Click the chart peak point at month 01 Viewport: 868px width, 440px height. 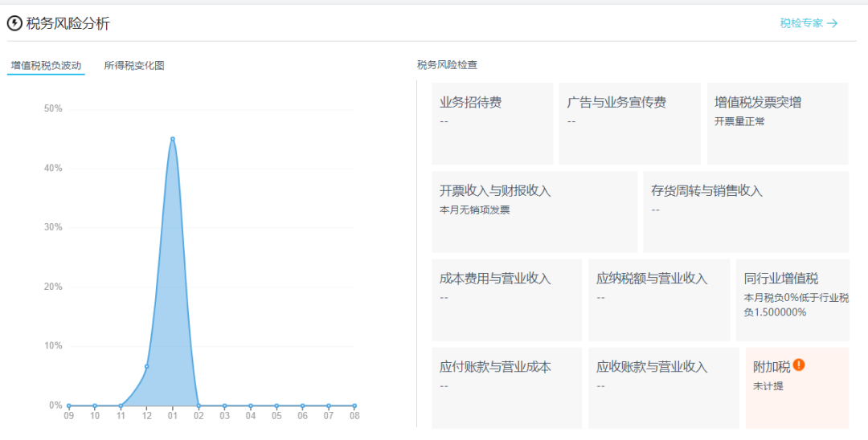pos(172,139)
